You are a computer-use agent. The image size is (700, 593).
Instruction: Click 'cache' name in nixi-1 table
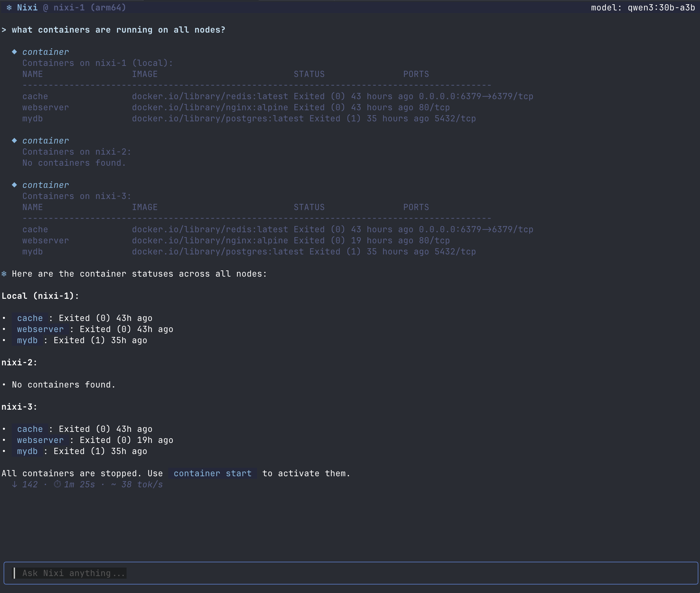(x=35, y=96)
